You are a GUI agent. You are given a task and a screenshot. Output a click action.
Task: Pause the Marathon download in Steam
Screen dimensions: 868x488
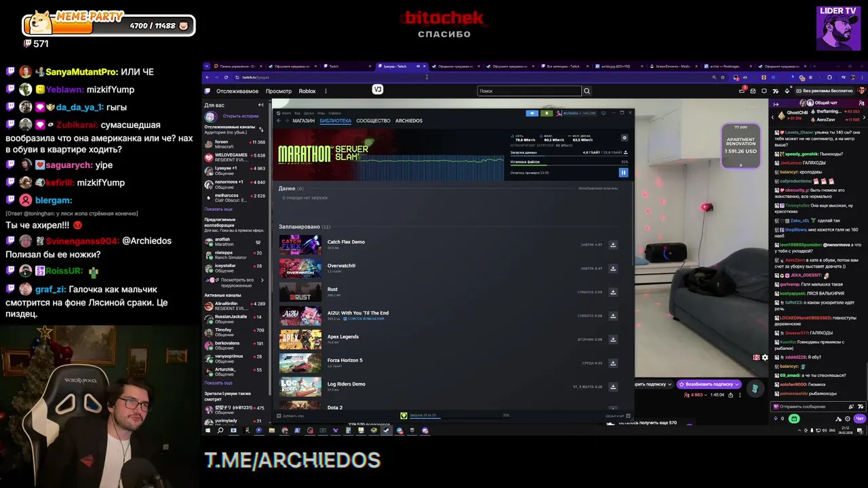pos(623,173)
